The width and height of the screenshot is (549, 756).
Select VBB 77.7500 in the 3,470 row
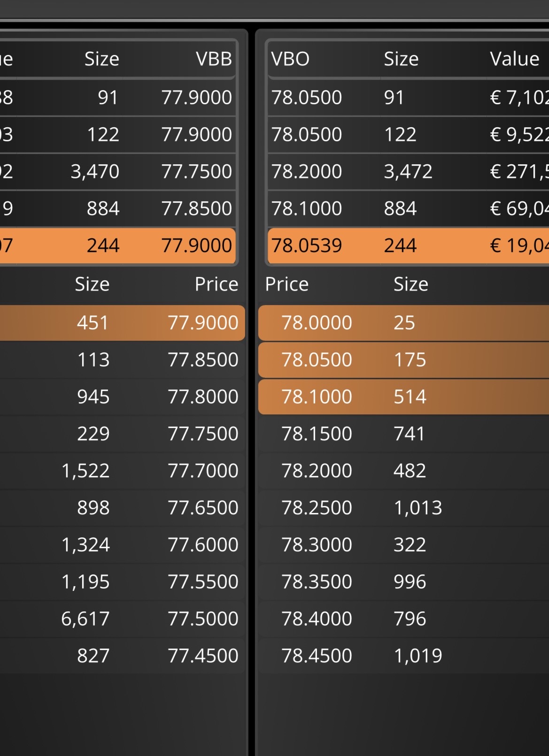[197, 172]
